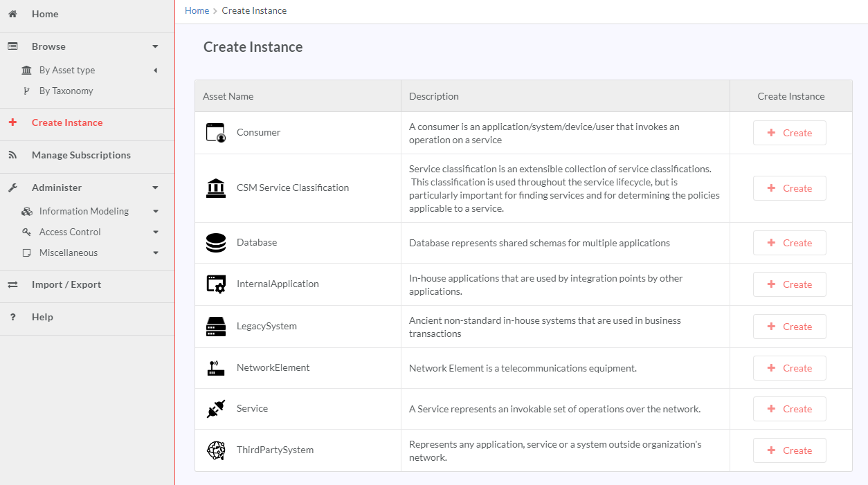The width and height of the screenshot is (868, 485).
Task: Go to Import / Export page
Action: pyautogui.click(x=66, y=284)
